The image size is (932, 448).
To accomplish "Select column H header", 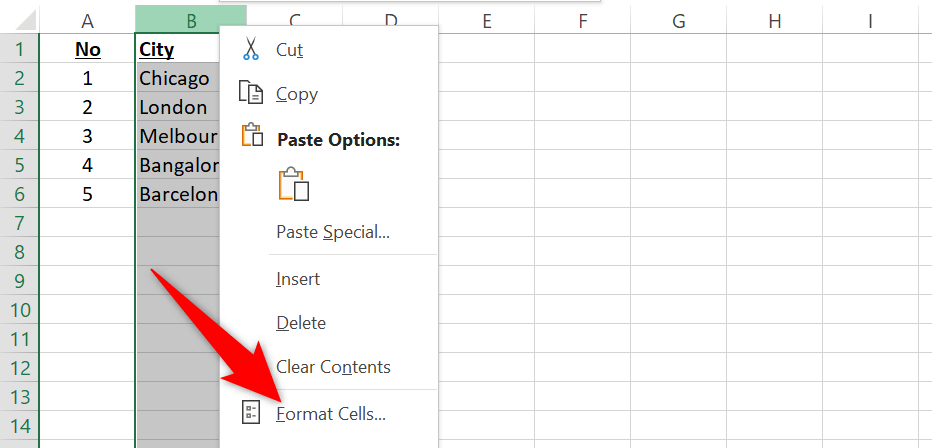I will pos(775,20).
